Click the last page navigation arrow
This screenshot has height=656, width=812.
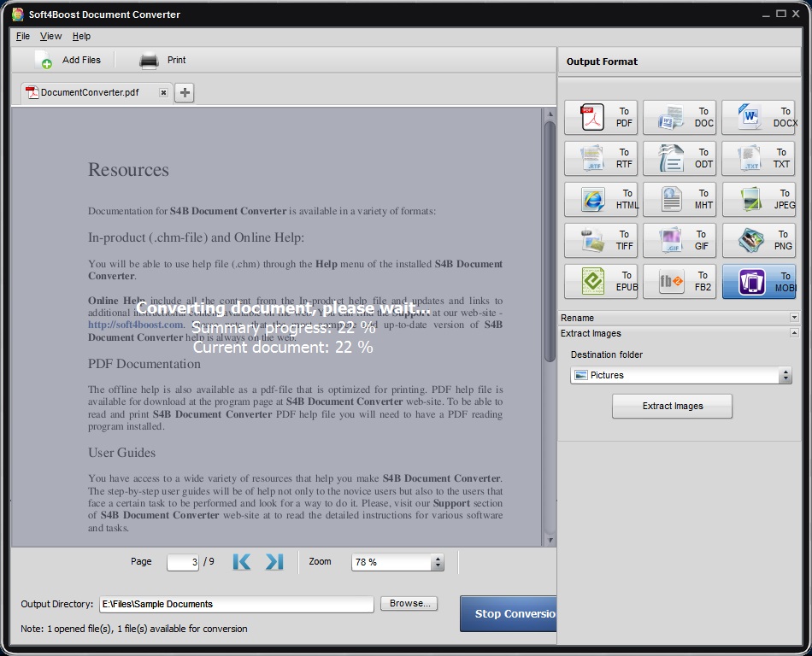[x=272, y=562]
